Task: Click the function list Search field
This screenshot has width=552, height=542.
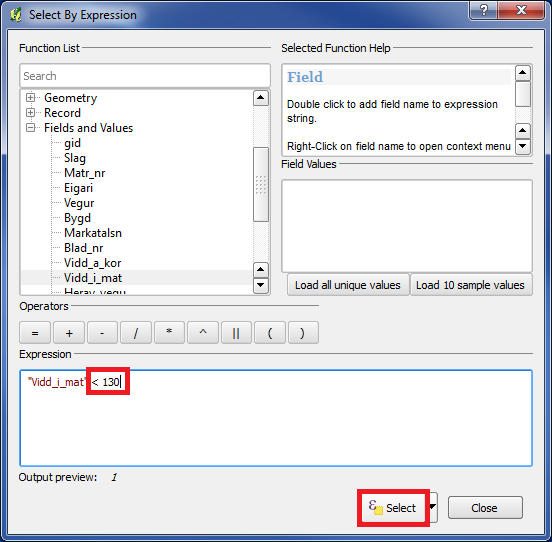Action: [145, 76]
